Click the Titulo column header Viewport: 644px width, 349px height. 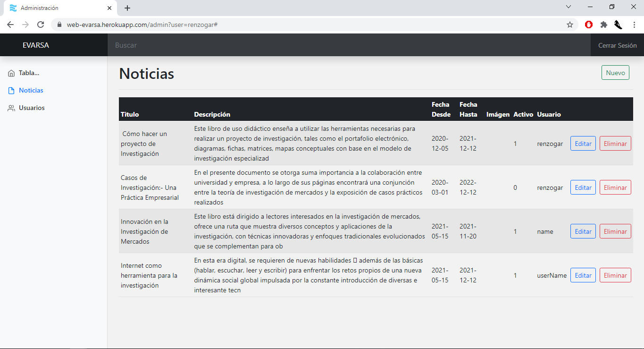[130, 114]
